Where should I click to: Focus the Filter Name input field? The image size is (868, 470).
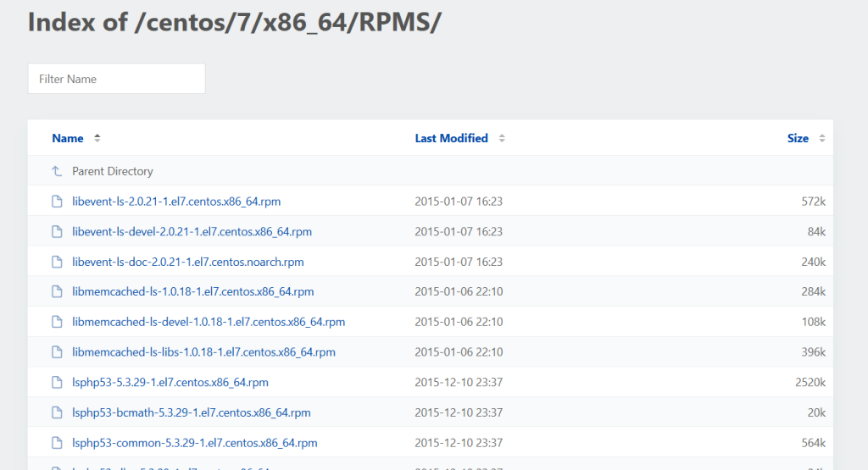pos(116,79)
